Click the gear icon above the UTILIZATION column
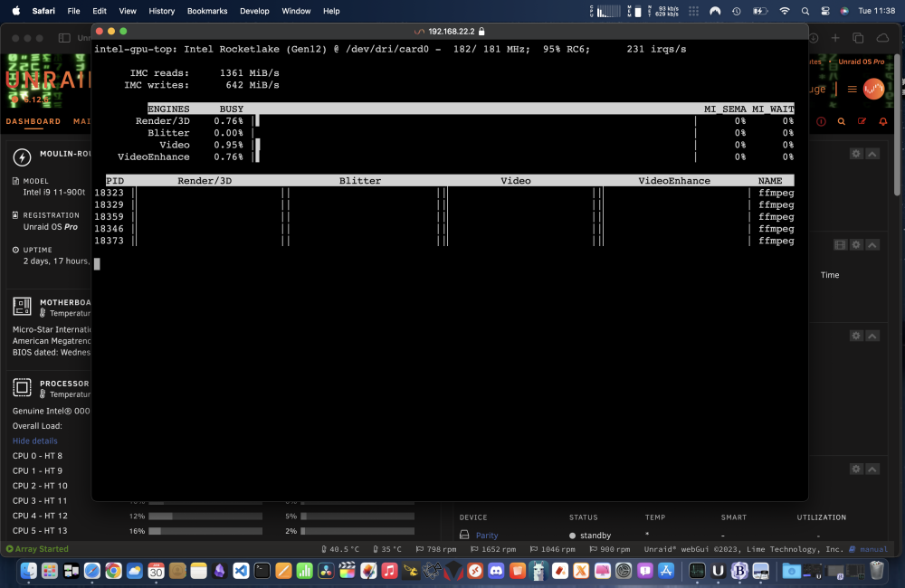This screenshot has height=588, width=905. (x=856, y=469)
